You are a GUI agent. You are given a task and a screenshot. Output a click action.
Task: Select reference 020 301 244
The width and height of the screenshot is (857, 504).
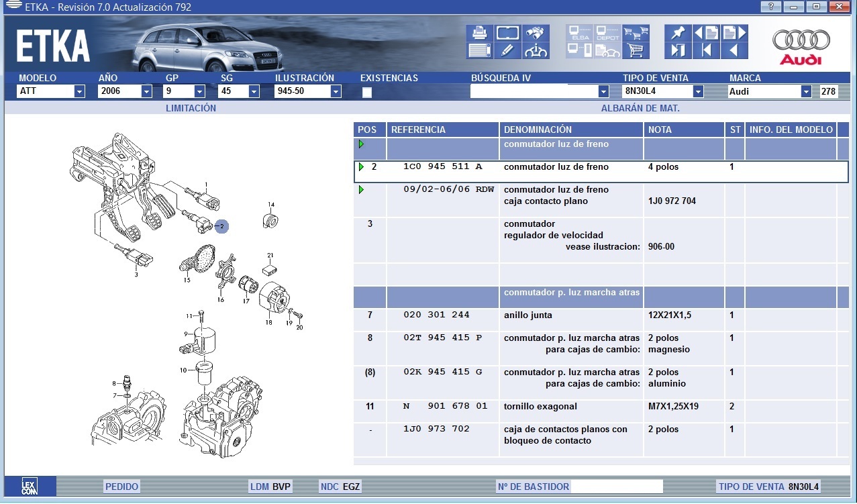[x=436, y=315]
